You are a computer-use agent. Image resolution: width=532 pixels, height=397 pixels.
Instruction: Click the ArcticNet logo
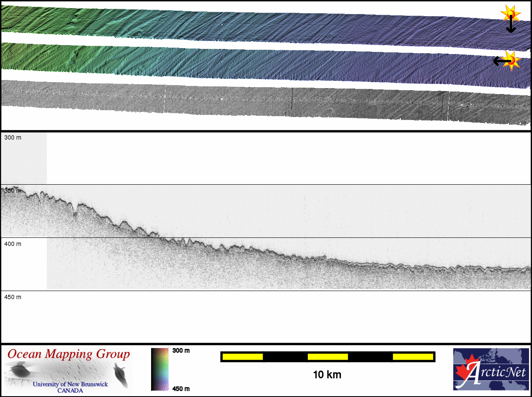click(x=490, y=369)
